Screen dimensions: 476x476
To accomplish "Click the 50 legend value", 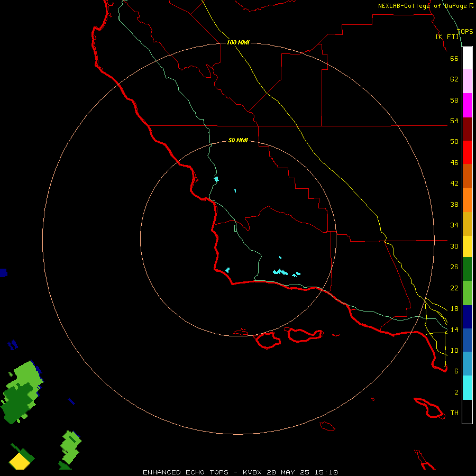I will pos(454,142).
